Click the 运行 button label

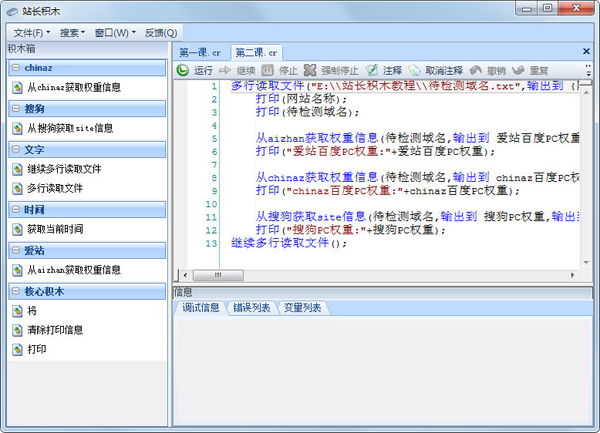click(203, 70)
